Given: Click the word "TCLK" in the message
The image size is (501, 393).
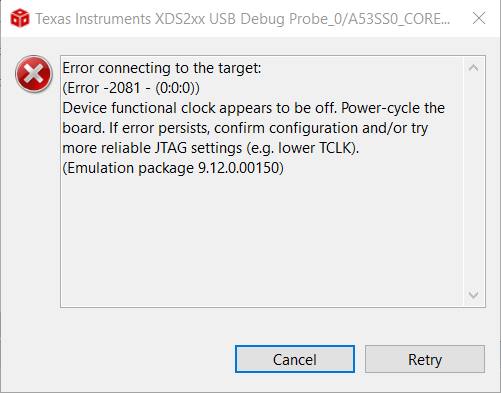Looking at the screenshot, I should click(335, 148).
